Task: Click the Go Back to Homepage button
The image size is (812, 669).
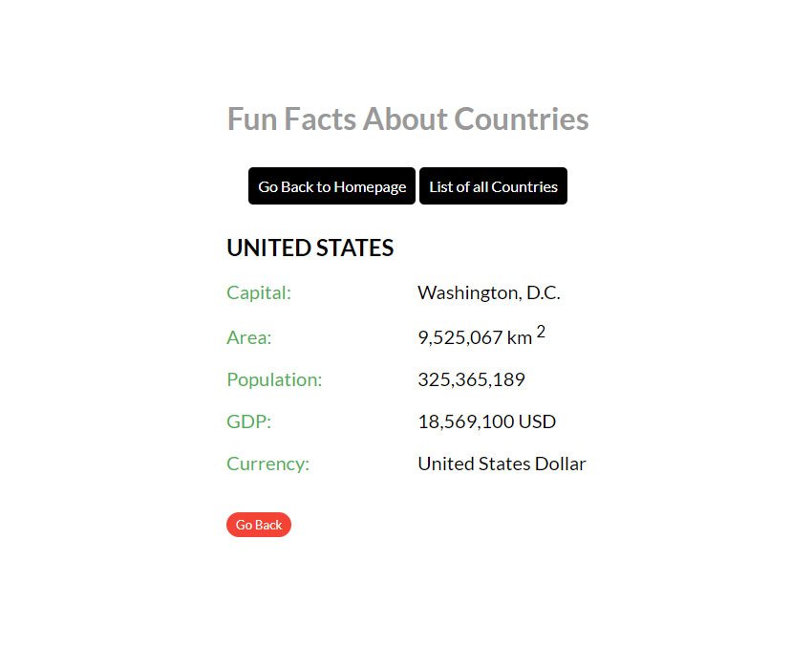Action: pos(331,186)
